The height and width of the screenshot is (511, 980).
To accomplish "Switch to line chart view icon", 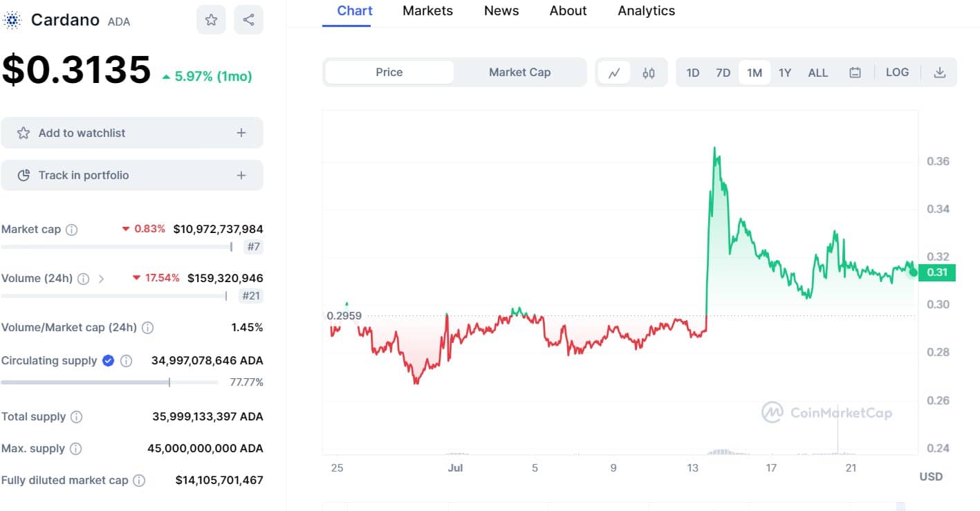I will click(x=613, y=73).
